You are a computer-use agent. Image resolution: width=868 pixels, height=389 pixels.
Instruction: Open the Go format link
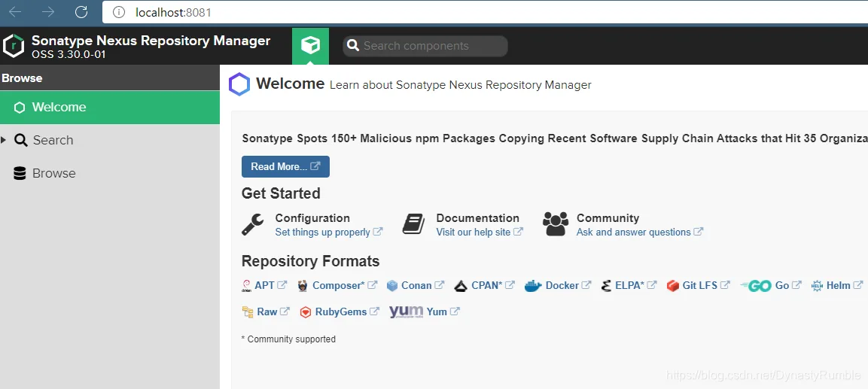tap(787, 285)
